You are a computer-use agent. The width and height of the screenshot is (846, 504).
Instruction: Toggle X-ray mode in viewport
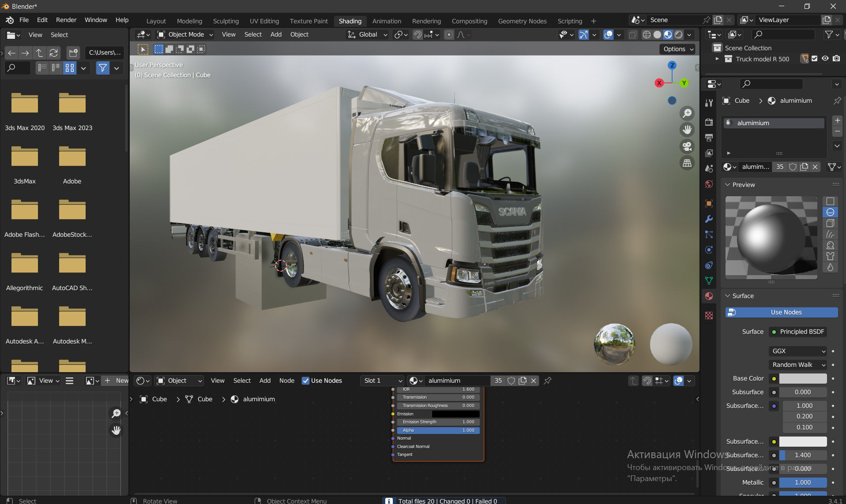[x=632, y=34]
